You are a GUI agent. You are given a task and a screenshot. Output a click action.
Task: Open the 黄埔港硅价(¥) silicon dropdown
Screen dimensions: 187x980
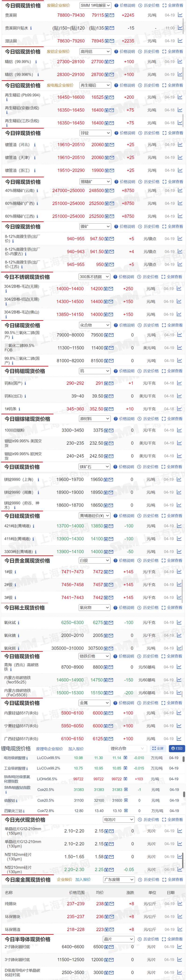click(x=94, y=516)
